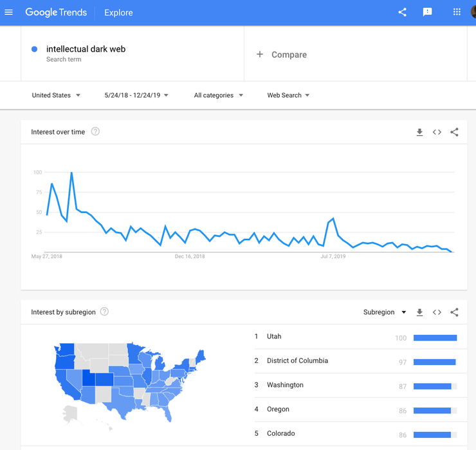Screen dimensions: 476x450
Task: Download the Interest by subregion data
Action: 419,312
